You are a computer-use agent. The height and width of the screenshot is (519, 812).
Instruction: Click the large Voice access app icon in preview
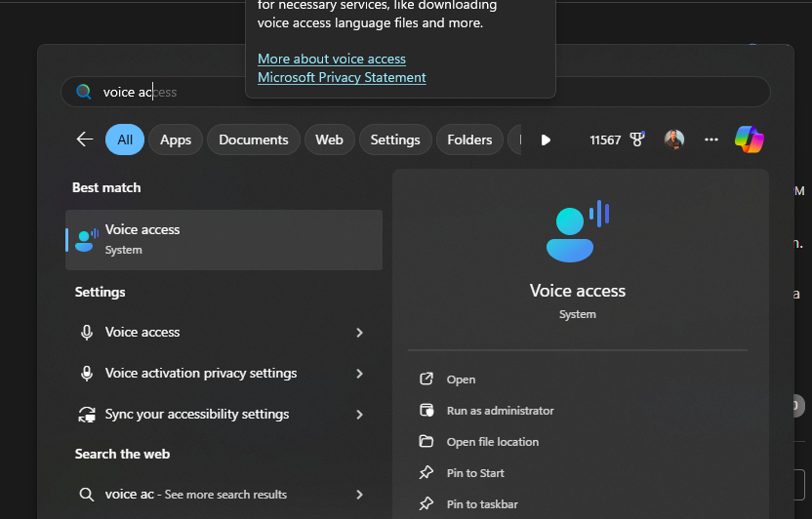pos(578,231)
